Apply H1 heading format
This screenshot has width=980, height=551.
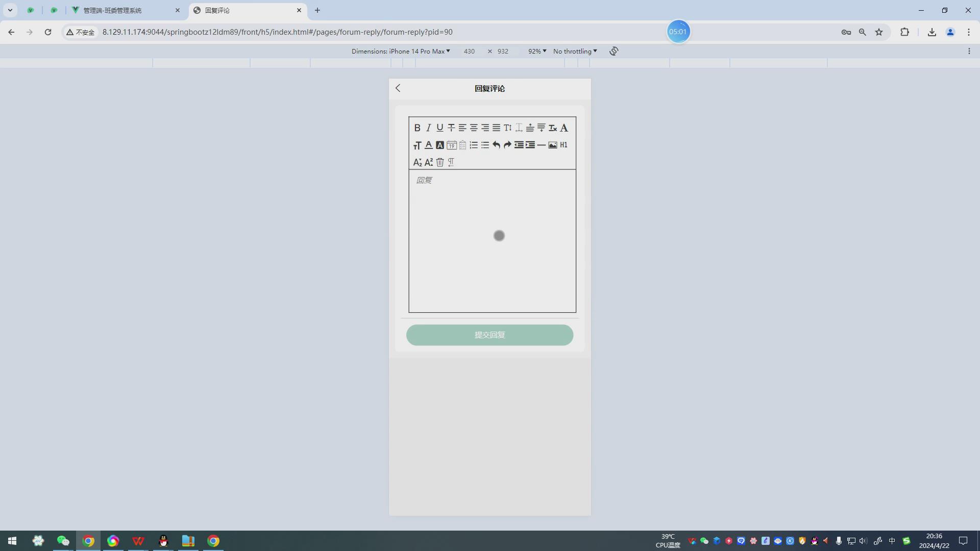564,145
